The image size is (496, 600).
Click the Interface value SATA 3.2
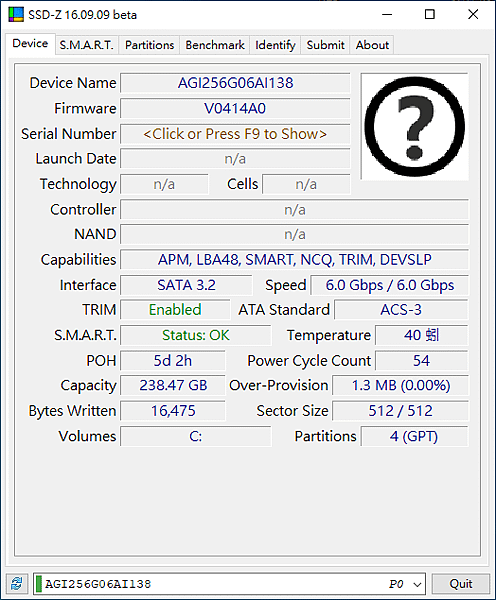[186, 285]
